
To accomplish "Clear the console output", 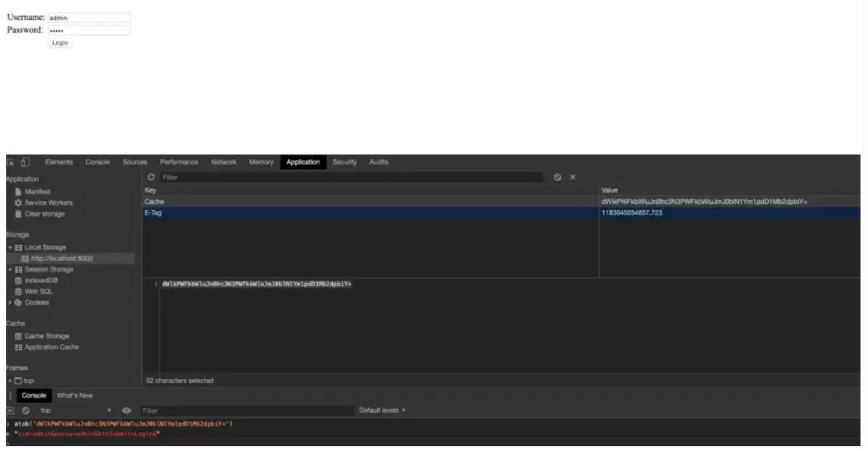I will pos(26,411).
